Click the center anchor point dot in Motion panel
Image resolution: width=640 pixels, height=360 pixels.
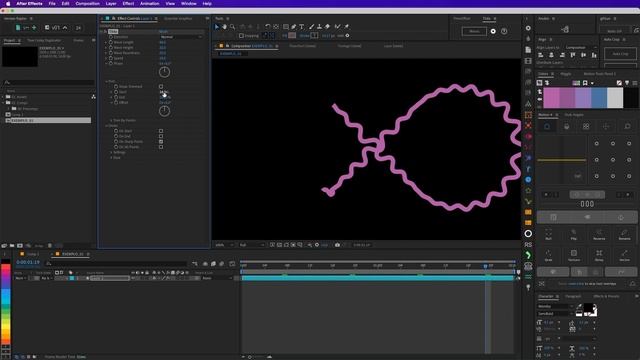tap(613, 160)
